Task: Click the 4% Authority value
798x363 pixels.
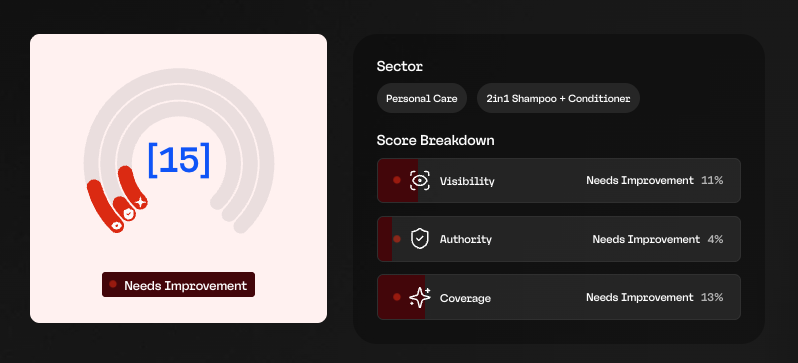Action: coord(715,239)
